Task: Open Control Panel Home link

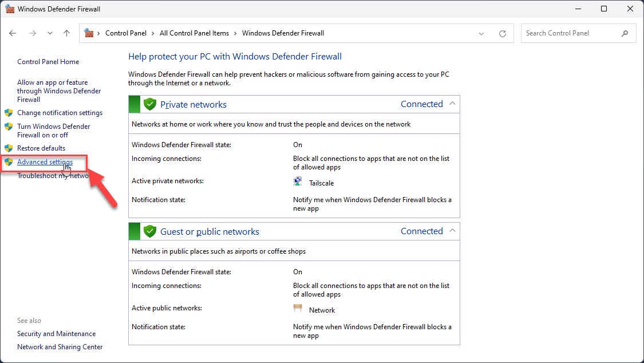Action: pos(48,62)
